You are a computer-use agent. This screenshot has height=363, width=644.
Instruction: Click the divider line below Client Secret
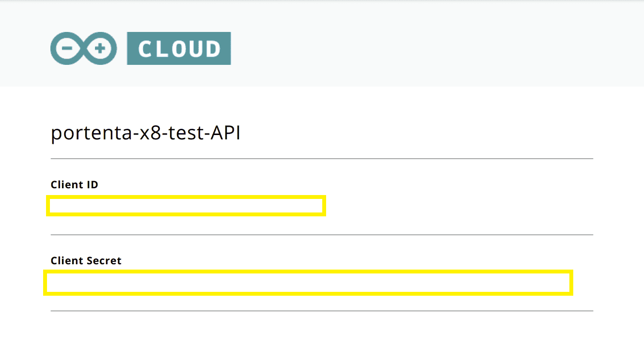click(322, 311)
